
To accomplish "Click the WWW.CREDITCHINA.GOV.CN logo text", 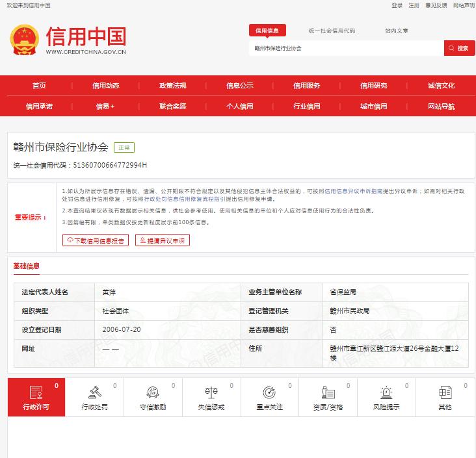I will (86, 52).
